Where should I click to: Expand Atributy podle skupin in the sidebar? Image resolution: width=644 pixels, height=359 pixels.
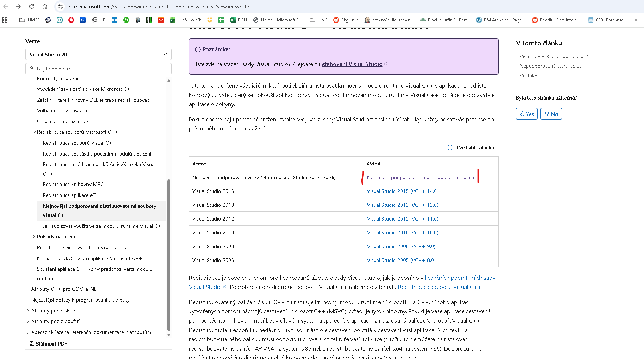(x=28, y=311)
